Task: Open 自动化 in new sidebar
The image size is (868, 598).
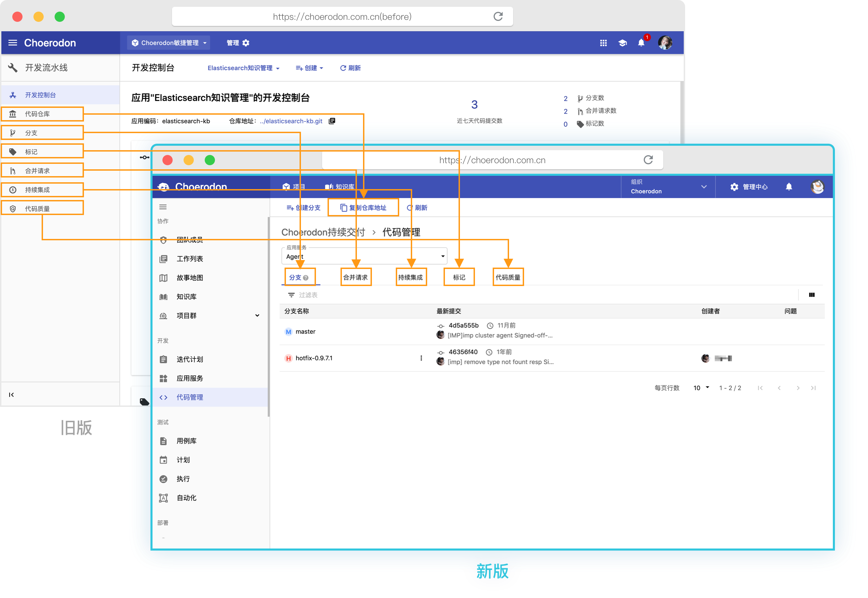Action: (211, 498)
